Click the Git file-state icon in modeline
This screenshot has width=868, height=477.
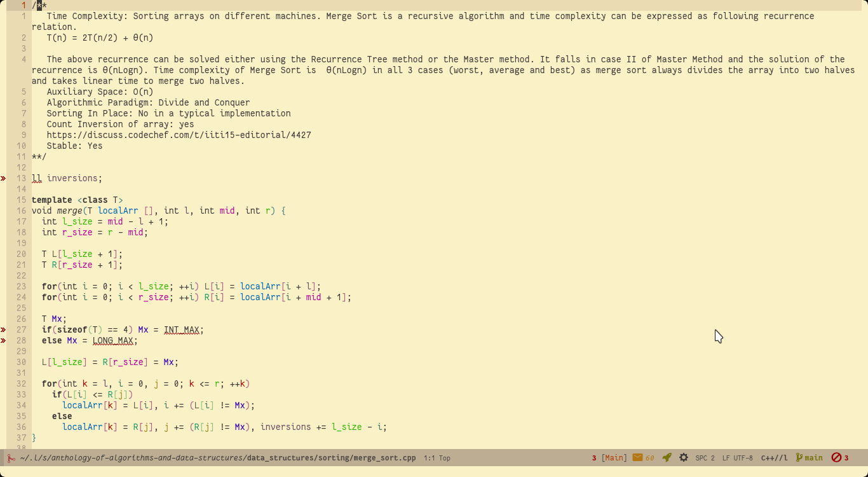(x=11, y=458)
